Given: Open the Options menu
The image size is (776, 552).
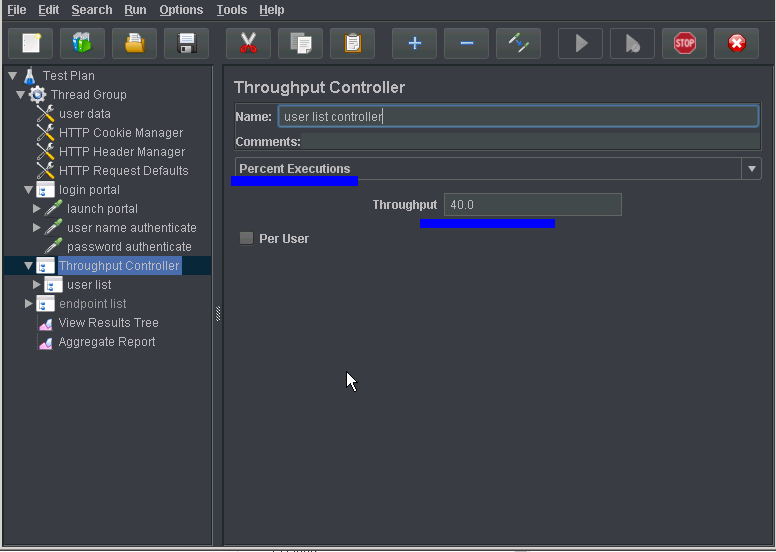Looking at the screenshot, I should pyautogui.click(x=181, y=10).
